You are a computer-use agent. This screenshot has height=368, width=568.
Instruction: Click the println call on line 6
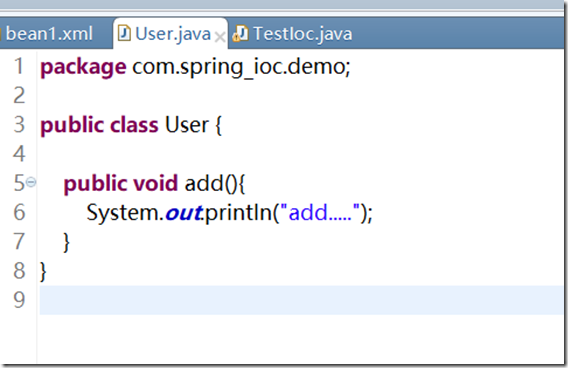pos(238,212)
